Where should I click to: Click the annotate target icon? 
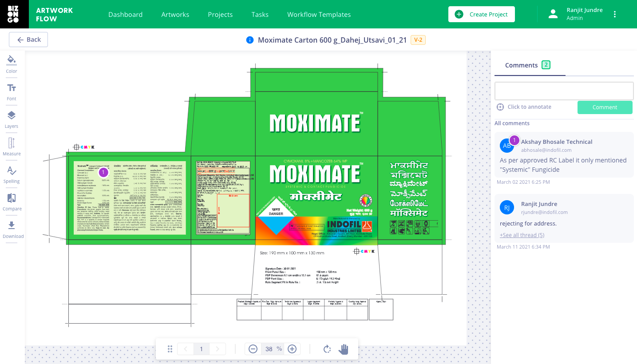[500, 107]
